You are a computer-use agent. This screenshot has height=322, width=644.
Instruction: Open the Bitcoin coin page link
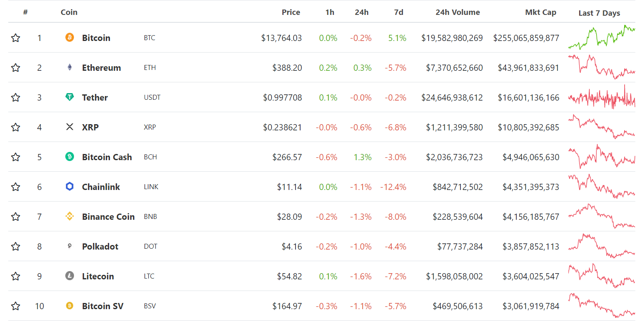click(96, 38)
